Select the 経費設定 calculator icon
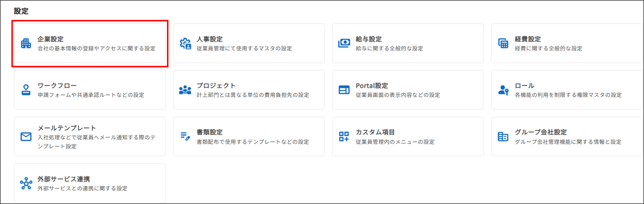644x204 pixels. tap(503, 44)
